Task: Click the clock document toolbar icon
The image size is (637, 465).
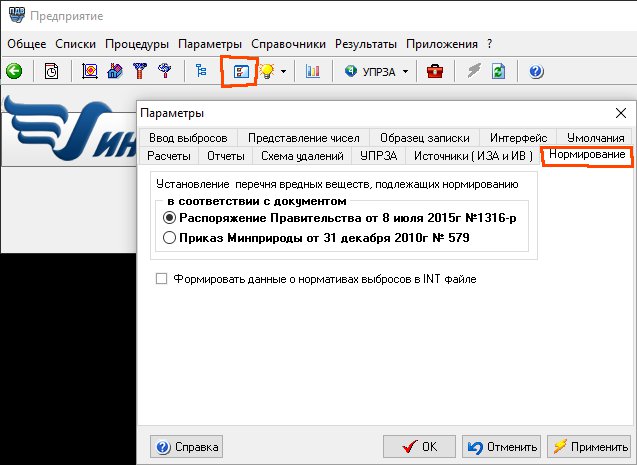Action: (51, 71)
